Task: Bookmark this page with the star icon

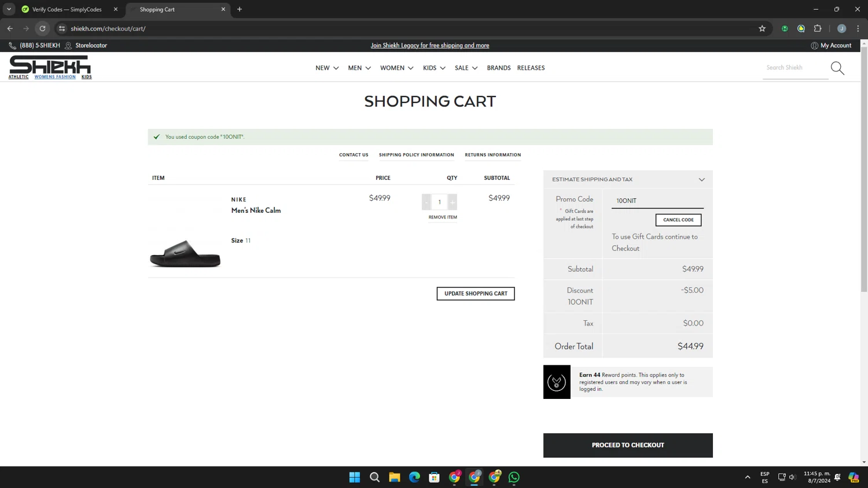Action: pos(762,28)
